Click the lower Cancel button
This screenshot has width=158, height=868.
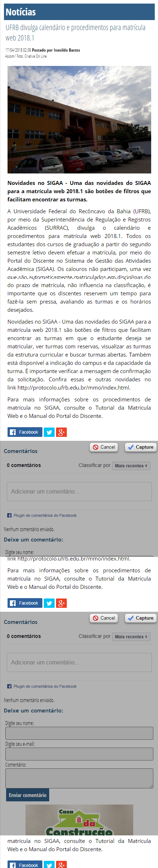coord(104,618)
